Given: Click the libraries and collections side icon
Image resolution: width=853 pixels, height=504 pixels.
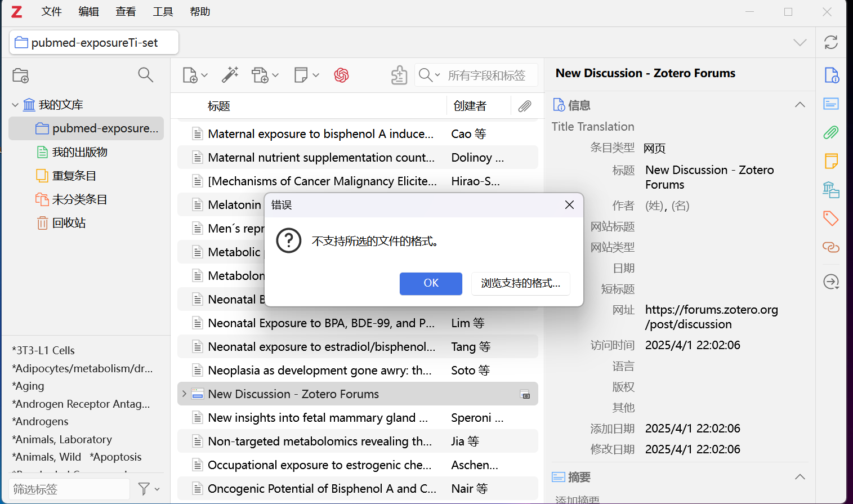Looking at the screenshot, I should click(831, 190).
